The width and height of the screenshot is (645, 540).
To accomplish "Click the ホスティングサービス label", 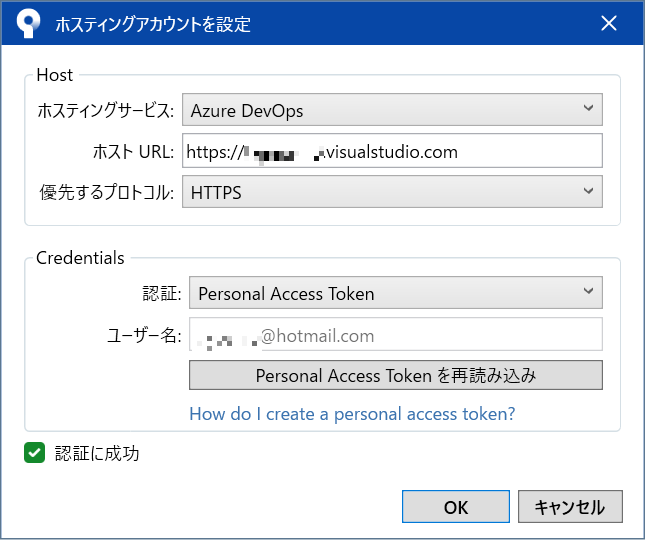I will pyautogui.click(x=105, y=110).
